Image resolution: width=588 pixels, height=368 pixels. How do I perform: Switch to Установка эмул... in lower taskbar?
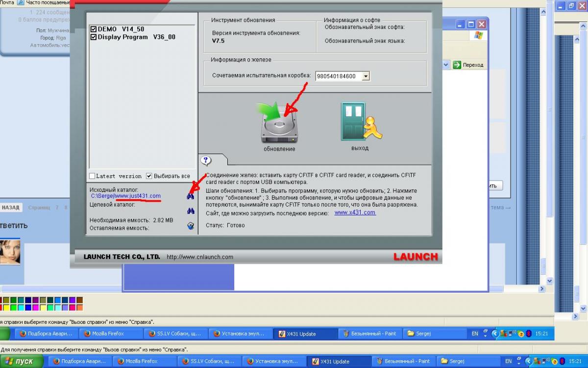tap(273, 361)
